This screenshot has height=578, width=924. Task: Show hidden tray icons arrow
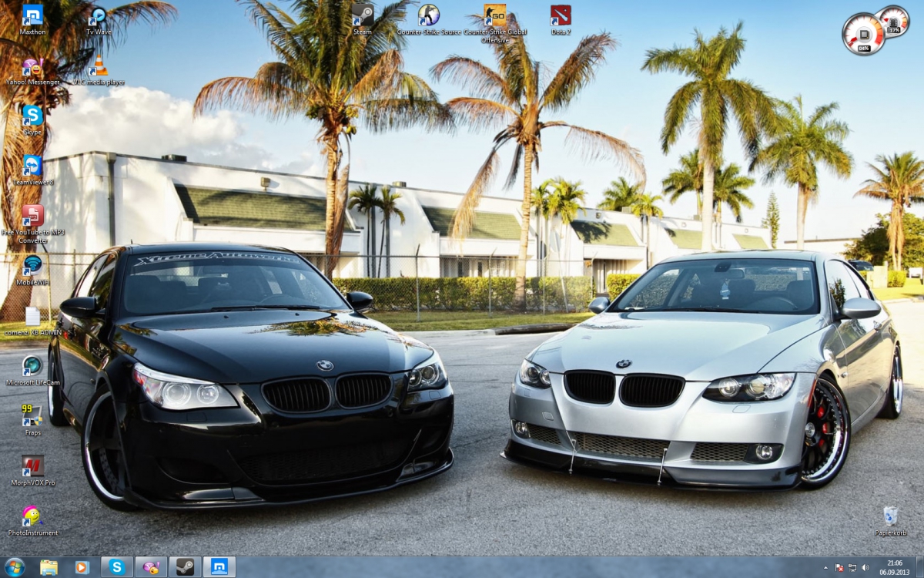(x=826, y=568)
